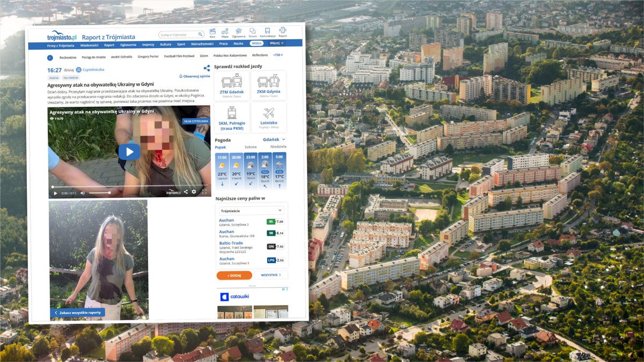Image resolution: width=644 pixels, height=362 pixels.
Task: Mute the video with speaker icon
Action: [83, 193]
